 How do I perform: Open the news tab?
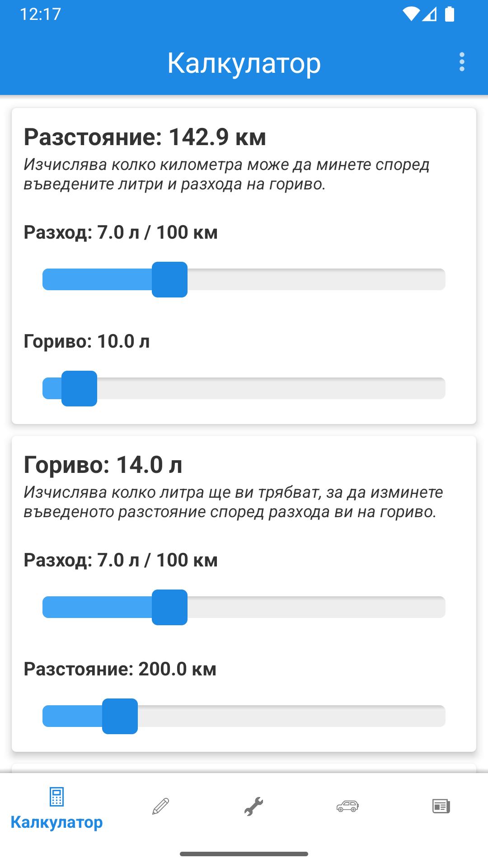pos(441,806)
